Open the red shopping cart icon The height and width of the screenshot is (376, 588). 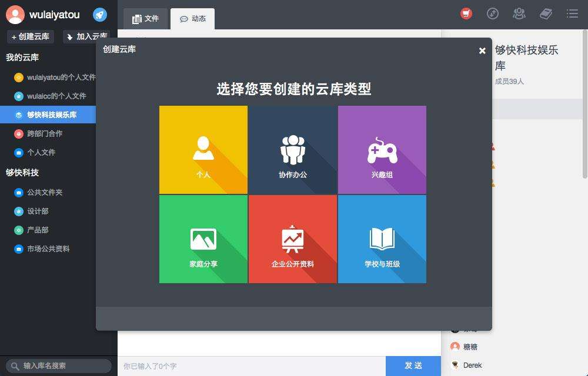(x=466, y=14)
